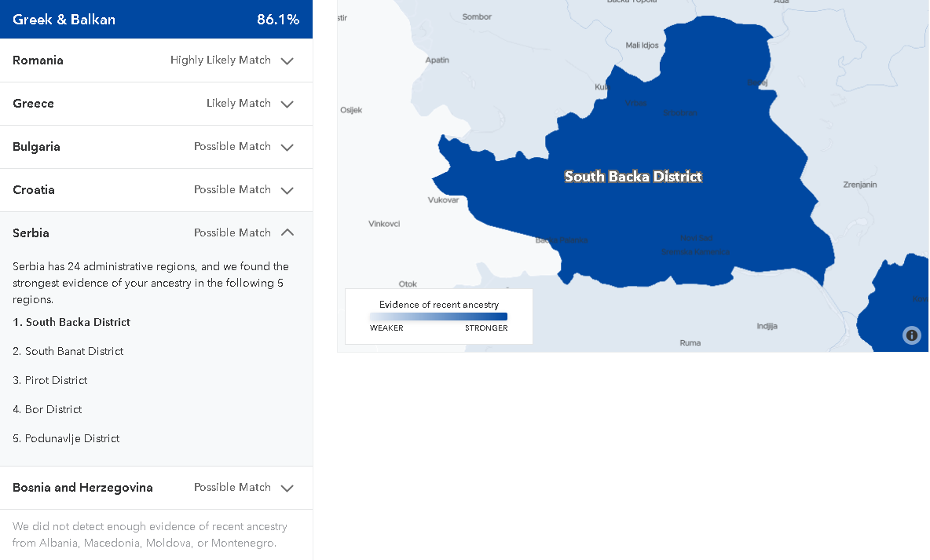930x560 pixels.
Task: Click Highly Likely Match text
Action: pyautogui.click(x=221, y=60)
